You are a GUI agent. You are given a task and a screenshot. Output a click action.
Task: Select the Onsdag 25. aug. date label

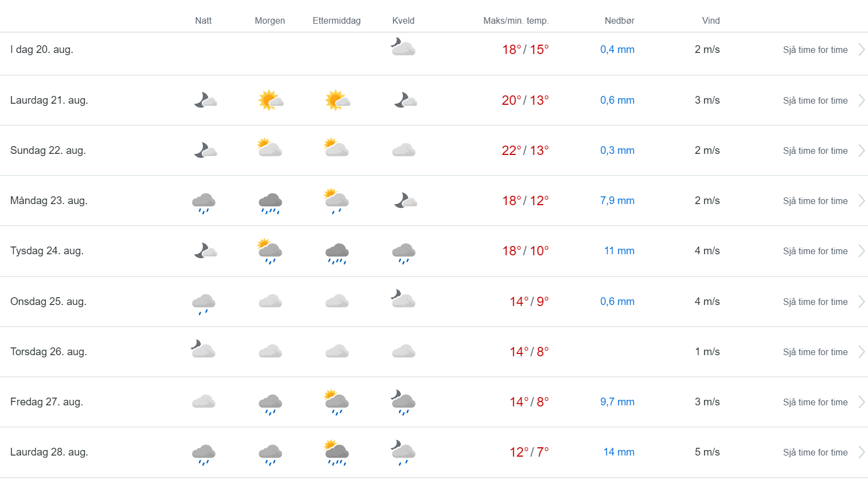(48, 302)
